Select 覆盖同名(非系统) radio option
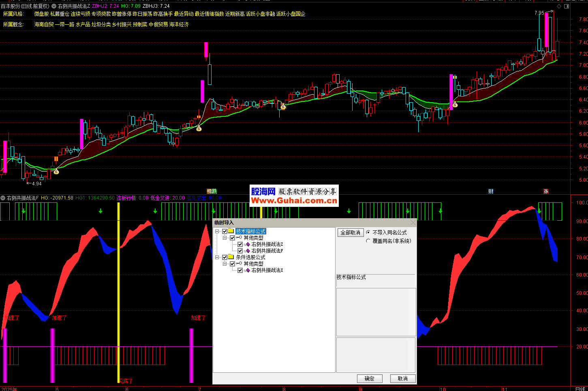This screenshot has height=391, width=588. 368,241
